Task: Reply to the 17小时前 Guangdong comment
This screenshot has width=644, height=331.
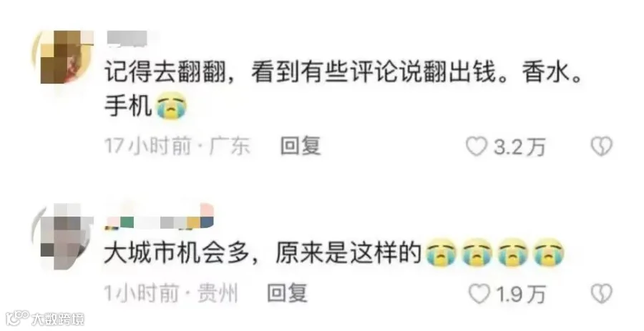Action: point(301,146)
